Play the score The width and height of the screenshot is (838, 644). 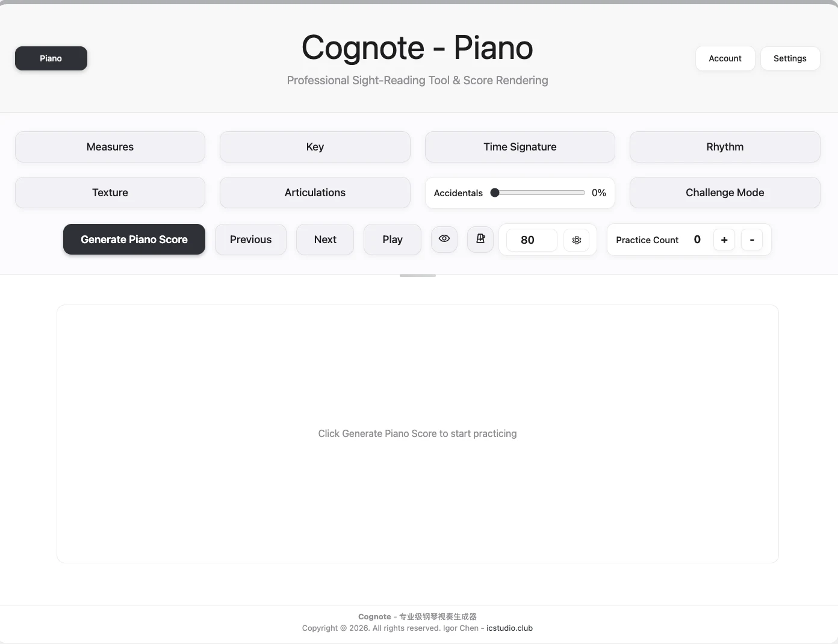[x=393, y=240]
